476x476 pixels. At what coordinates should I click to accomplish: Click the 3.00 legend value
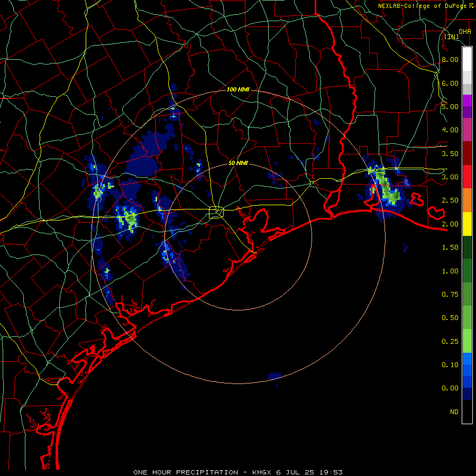point(450,177)
